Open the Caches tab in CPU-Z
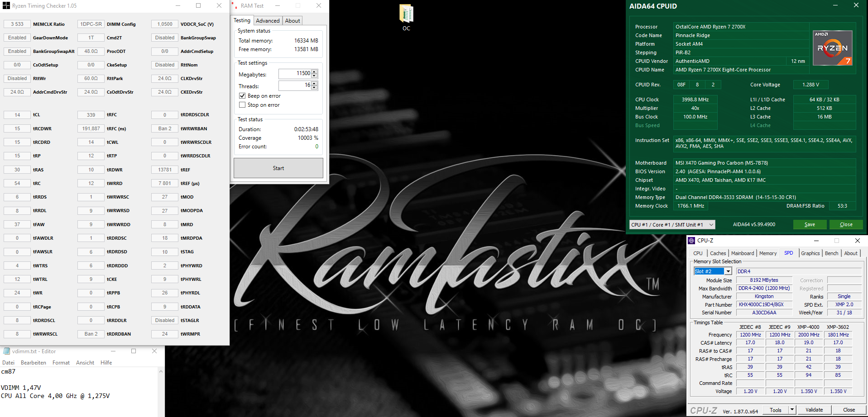The image size is (868, 417). pyautogui.click(x=718, y=253)
